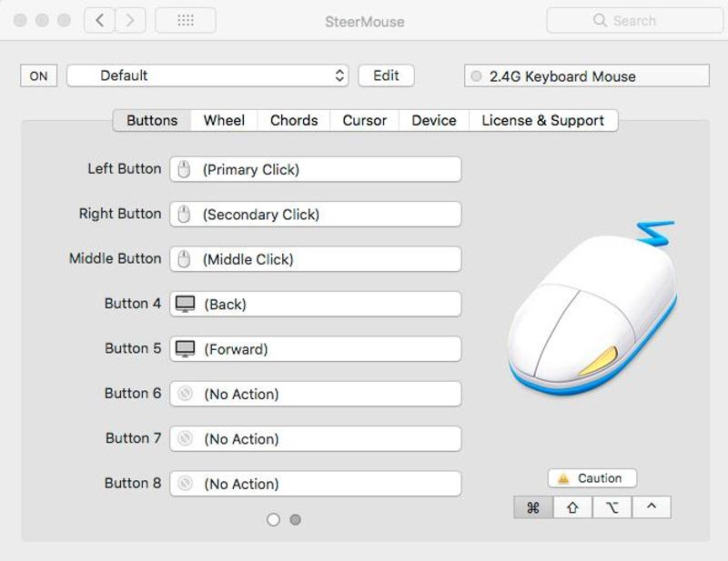This screenshot has height=561, width=728.
Task: Open the Default profile dropdown
Action: pyautogui.click(x=207, y=75)
